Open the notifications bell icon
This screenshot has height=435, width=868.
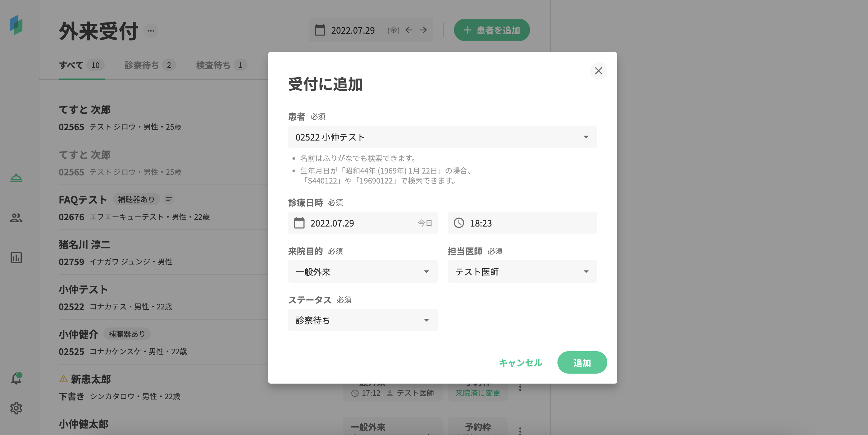click(16, 378)
